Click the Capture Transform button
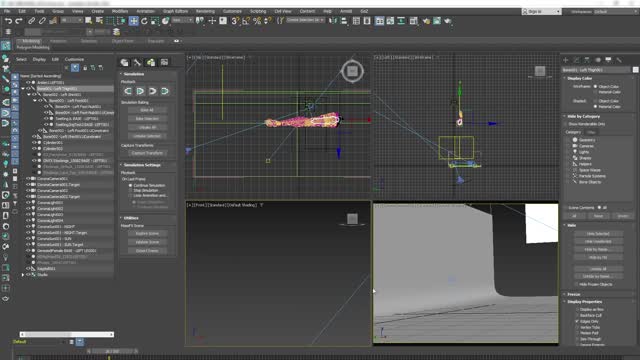 pos(147,153)
